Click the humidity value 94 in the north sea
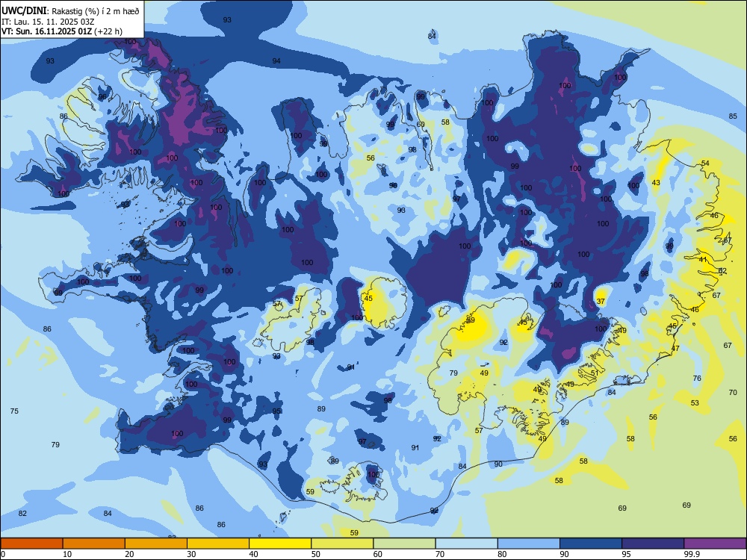The width and height of the screenshot is (747, 560). pyautogui.click(x=276, y=61)
